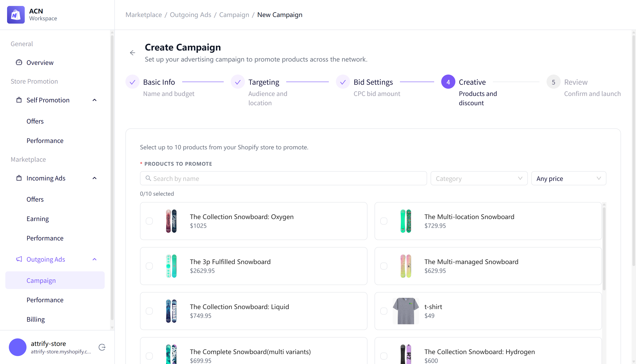The width and height of the screenshot is (636, 364).
Task: Click the ACN Workspace logo icon
Action: pyautogui.click(x=16, y=15)
